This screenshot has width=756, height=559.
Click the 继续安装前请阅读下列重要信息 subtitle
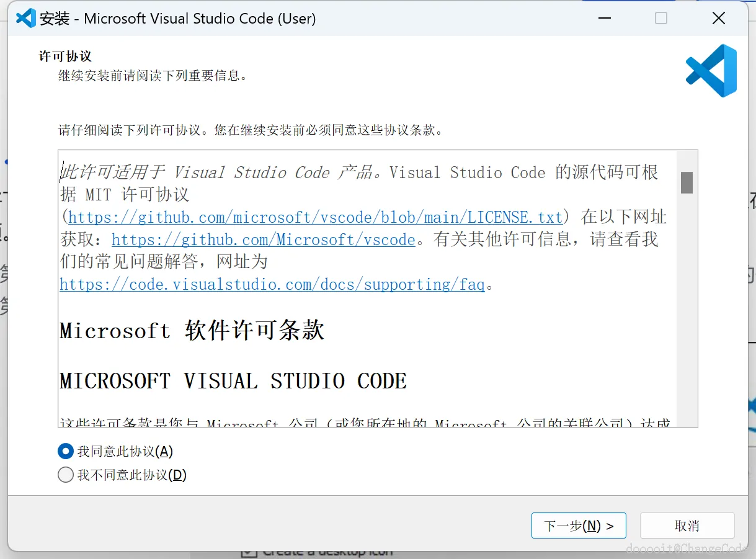pyautogui.click(x=153, y=76)
